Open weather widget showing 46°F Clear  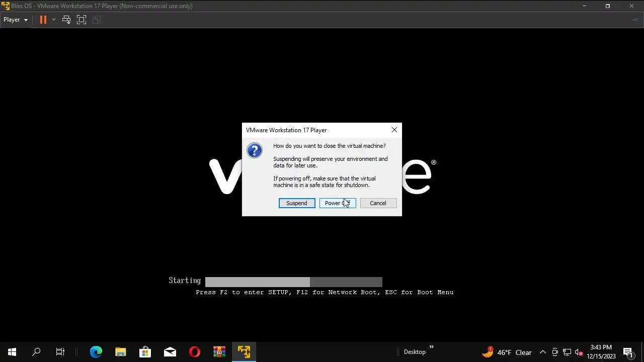pyautogui.click(x=507, y=352)
